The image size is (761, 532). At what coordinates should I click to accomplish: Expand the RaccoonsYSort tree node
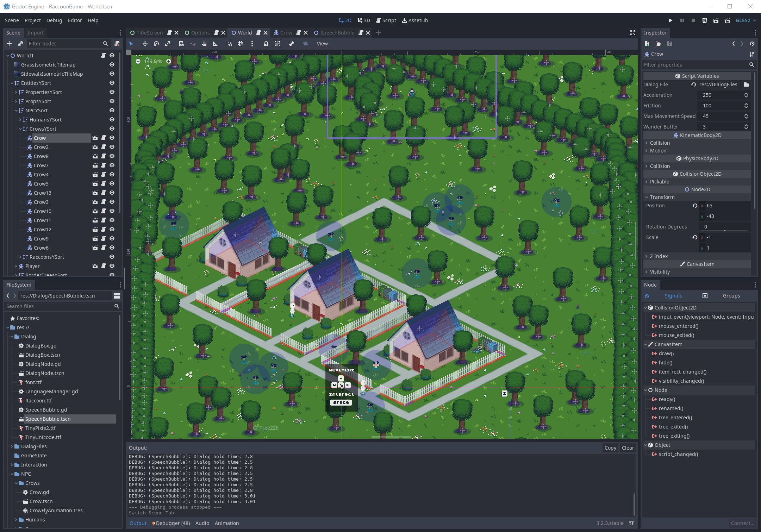click(20, 257)
